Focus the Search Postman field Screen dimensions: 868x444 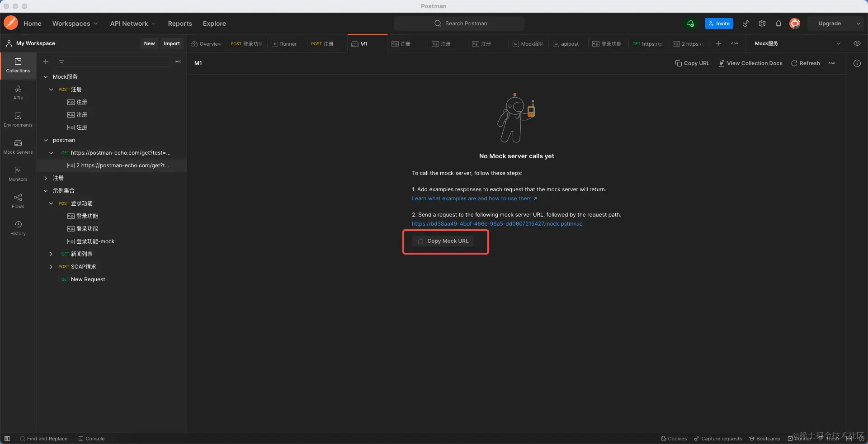coord(459,24)
